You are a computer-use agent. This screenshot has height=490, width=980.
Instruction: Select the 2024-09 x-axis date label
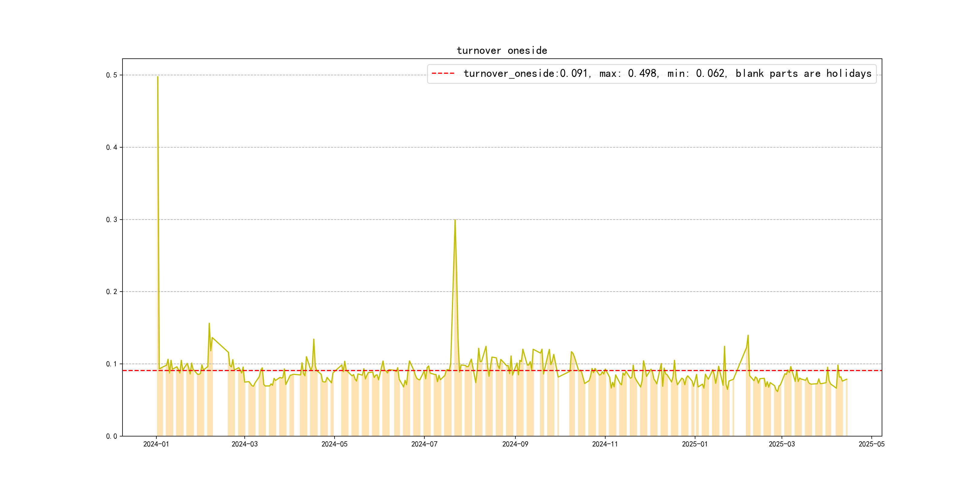pyautogui.click(x=515, y=444)
